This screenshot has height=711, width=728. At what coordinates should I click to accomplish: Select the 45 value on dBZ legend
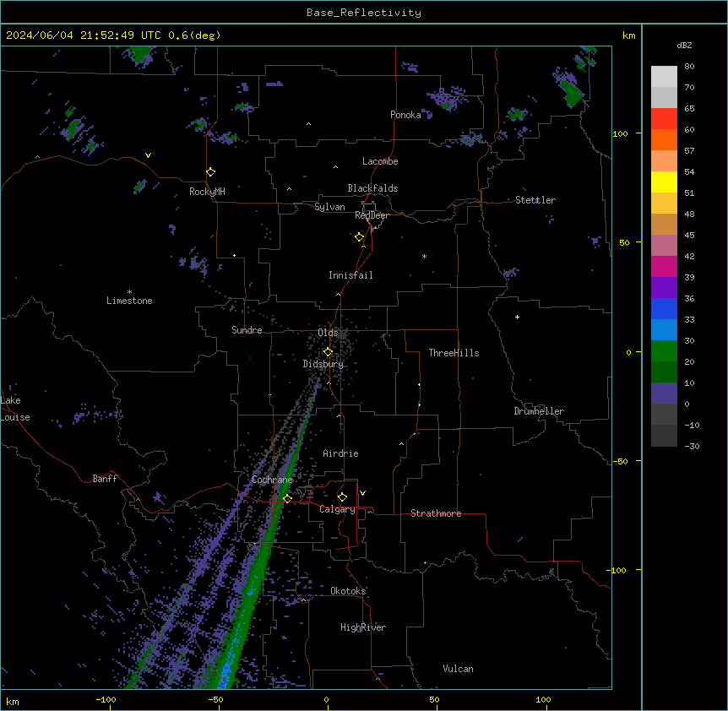[689, 236]
